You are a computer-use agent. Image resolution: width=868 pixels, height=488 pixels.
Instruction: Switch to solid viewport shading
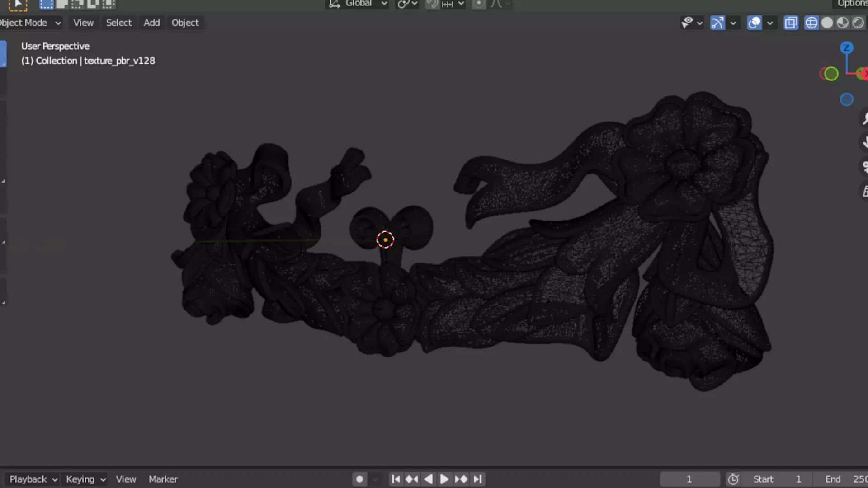pyautogui.click(x=827, y=23)
